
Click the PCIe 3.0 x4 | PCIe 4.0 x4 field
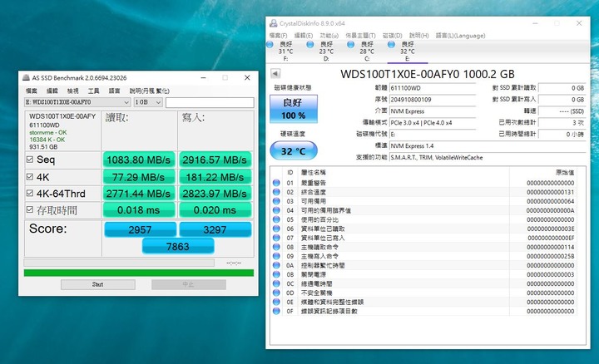(433, 123)
